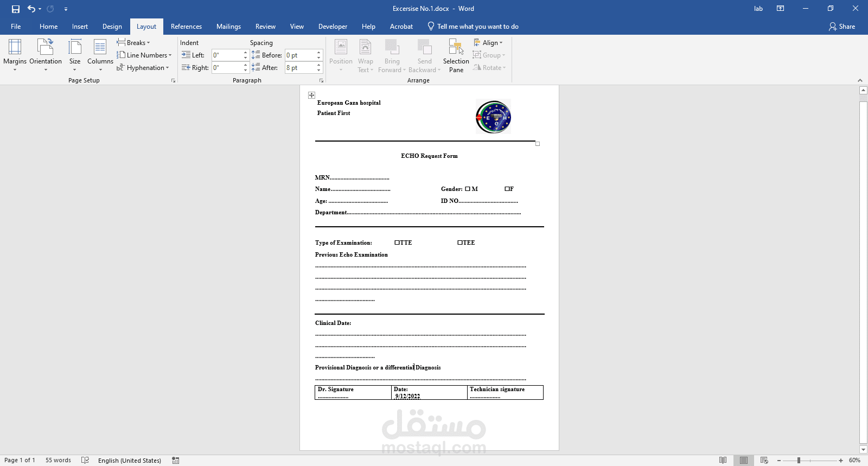
Task: Save the document using the disk icon
Action: [x=15, y=9]
